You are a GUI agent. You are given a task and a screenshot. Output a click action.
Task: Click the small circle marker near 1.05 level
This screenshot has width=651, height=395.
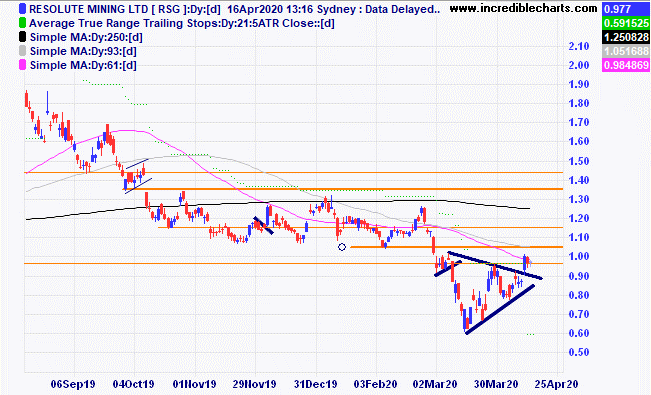342,247
